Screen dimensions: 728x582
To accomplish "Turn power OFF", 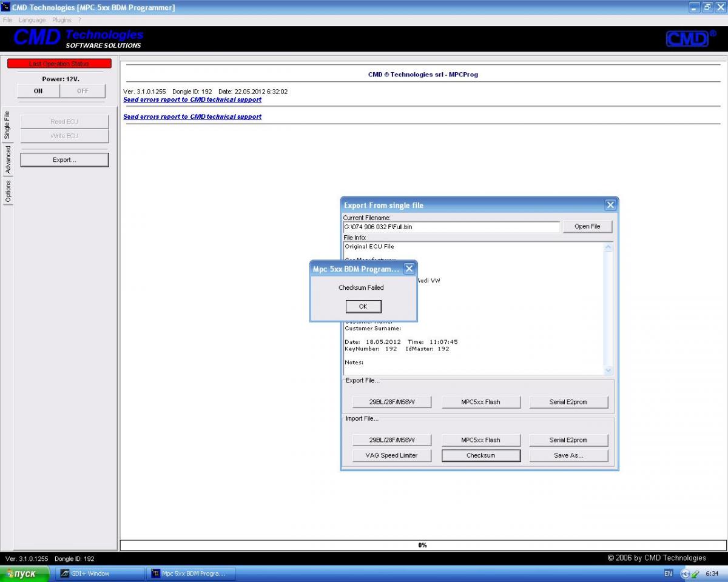I will [83, 91].
